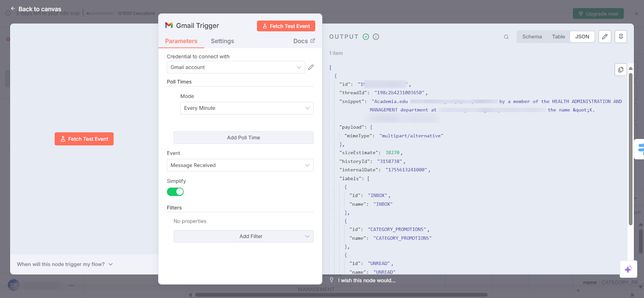The image size is (644, 298).
Task: Open the Gmail account credential dropdown
Action: pyautogui.click(x=235, y=67)
